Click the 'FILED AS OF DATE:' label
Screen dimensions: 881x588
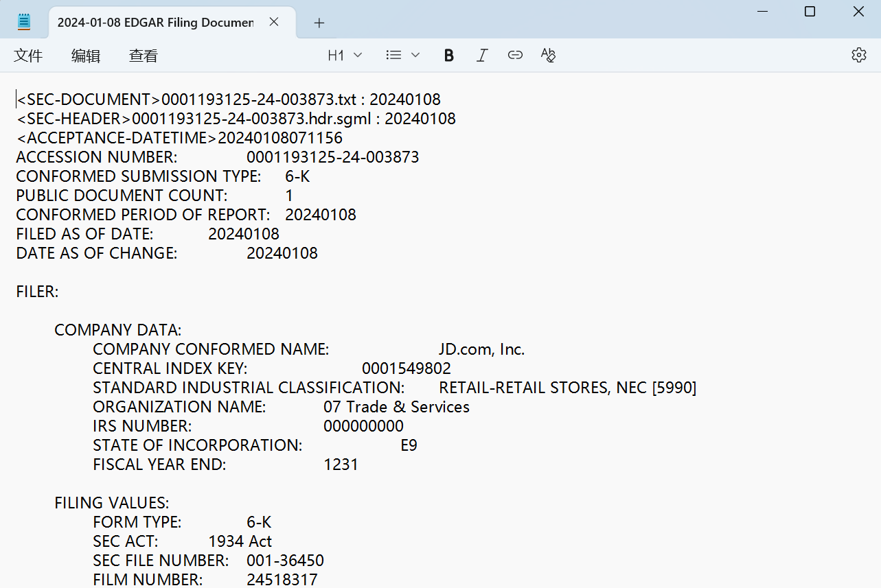[x=85, y=234]
